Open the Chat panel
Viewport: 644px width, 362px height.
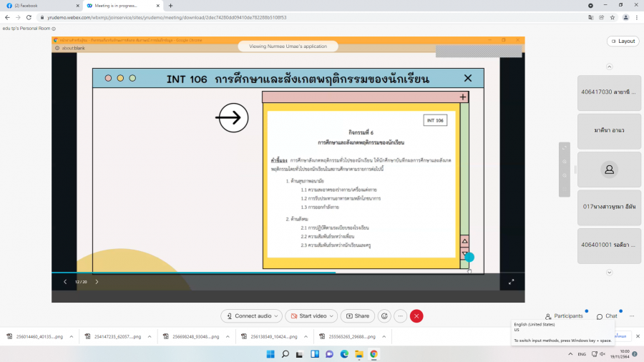coord(605,315)
